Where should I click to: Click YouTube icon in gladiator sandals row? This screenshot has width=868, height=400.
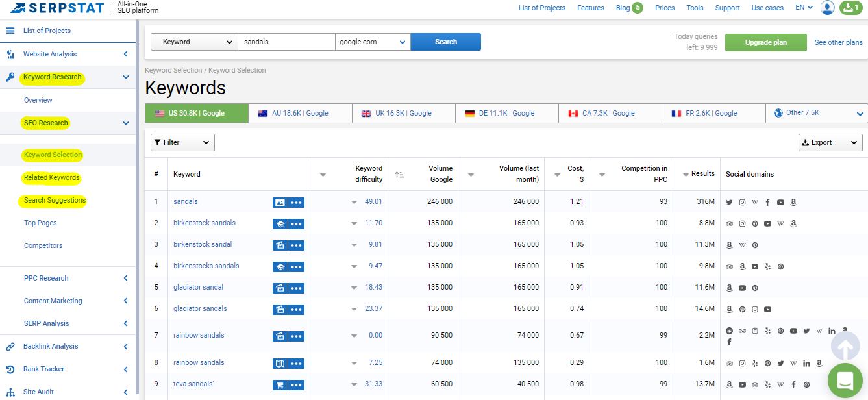pos(767,309)
